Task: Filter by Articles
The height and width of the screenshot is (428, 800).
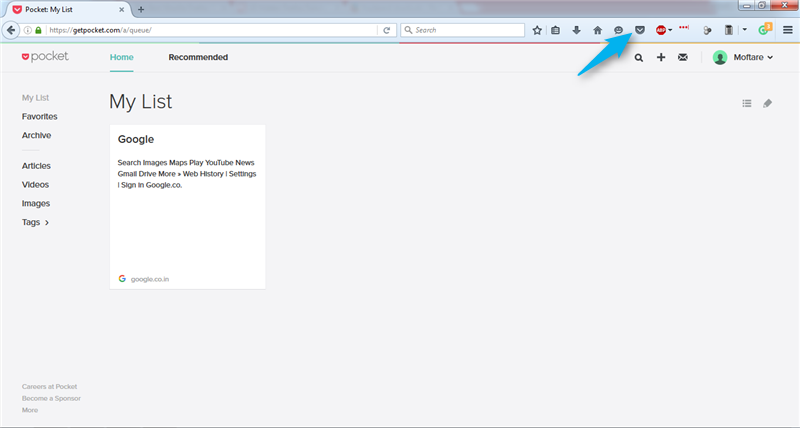Action: (36, 166)
